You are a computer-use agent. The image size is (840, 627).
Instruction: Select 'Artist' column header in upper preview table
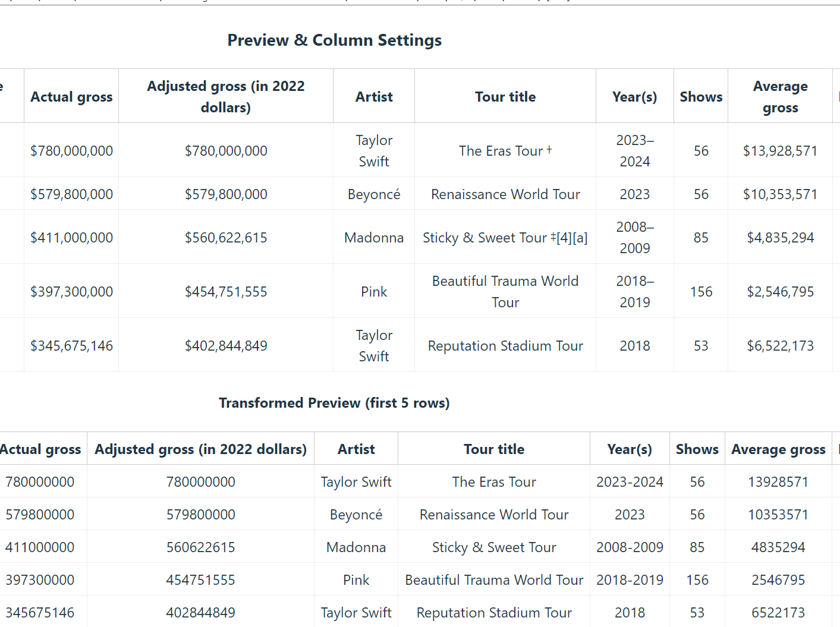pyautogui.click(x=374, y=97)
